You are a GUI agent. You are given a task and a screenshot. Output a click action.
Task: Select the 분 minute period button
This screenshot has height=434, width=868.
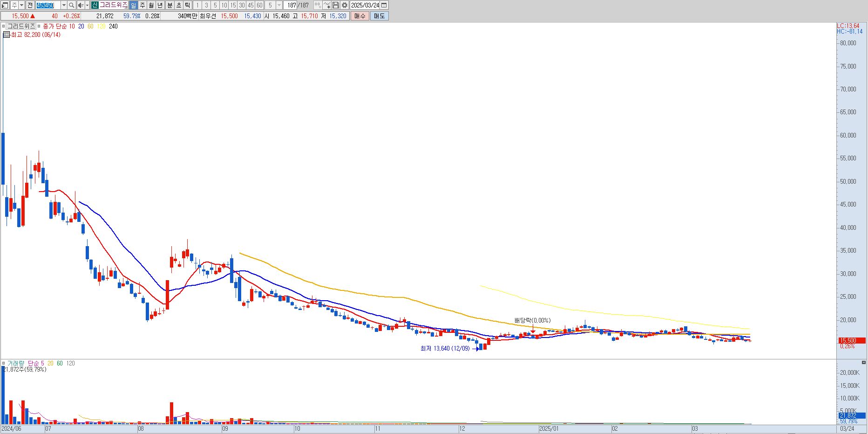pyautogui.click(x=170, y=5)
